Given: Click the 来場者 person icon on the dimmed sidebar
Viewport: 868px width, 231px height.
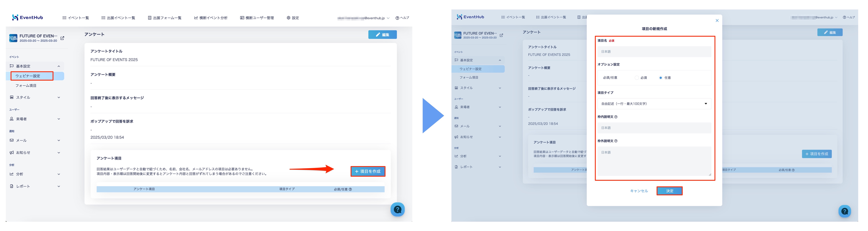Looking at the screenshot, I should click(456, 107).
